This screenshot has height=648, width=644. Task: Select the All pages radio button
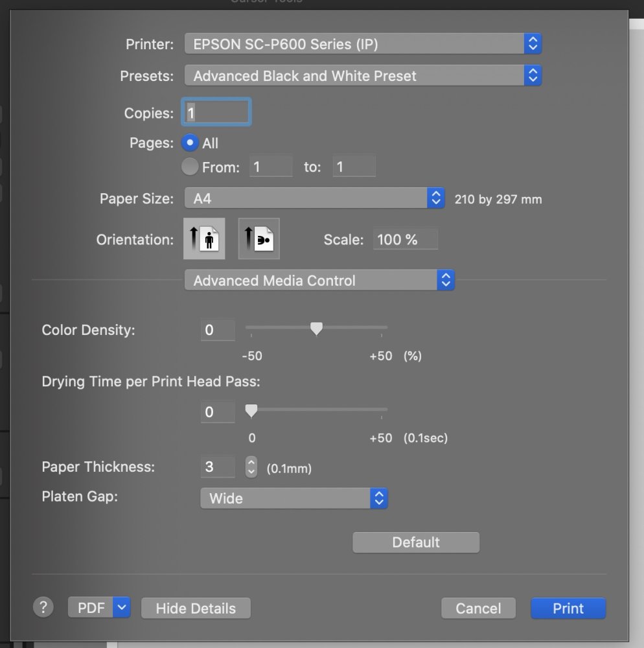[x=190, y=143]
